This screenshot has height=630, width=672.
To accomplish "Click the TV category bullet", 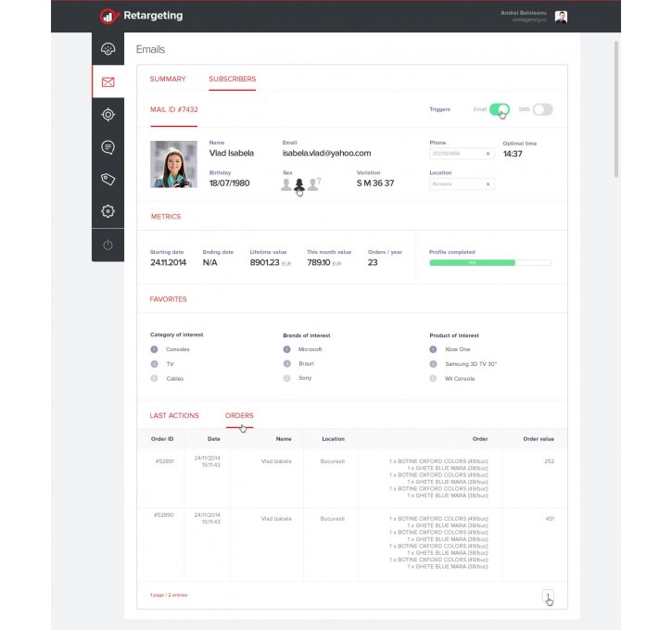I will coord(154,364).
